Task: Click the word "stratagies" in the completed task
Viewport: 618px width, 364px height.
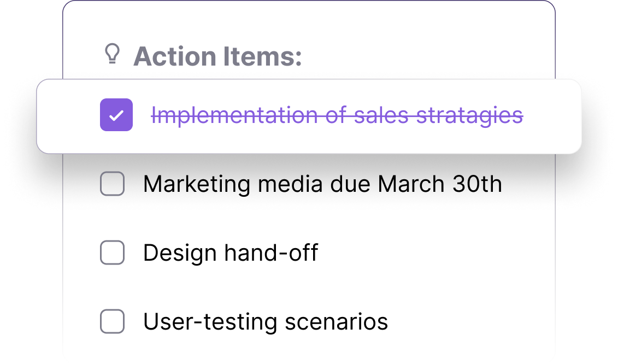Action: (470, 116)
